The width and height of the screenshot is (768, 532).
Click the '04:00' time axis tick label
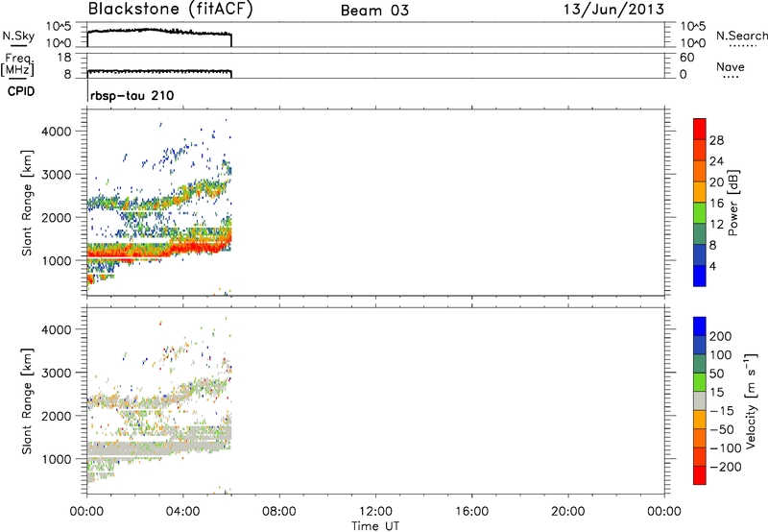(x=182, y=512)
